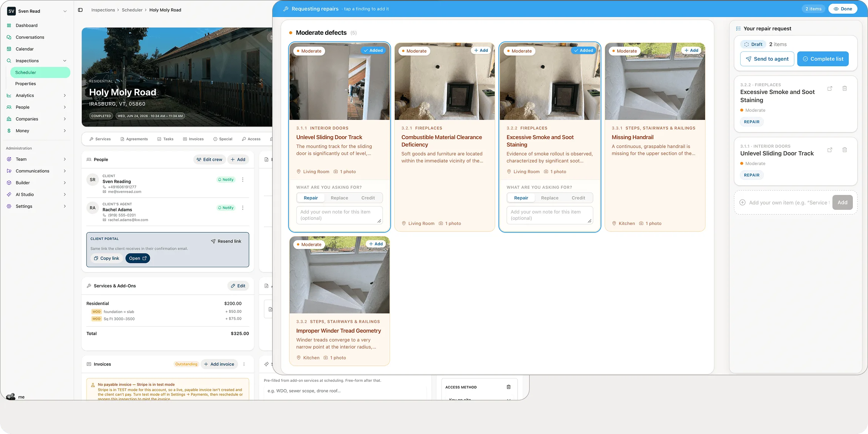Open options menu for client Sven Reading

pyautogui.click(x=243, y=180)
